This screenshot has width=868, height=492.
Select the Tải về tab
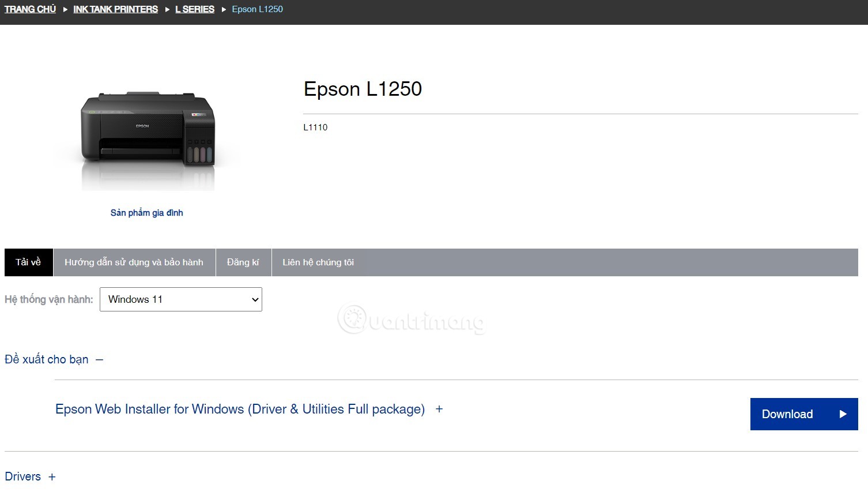tap(28, 262)
